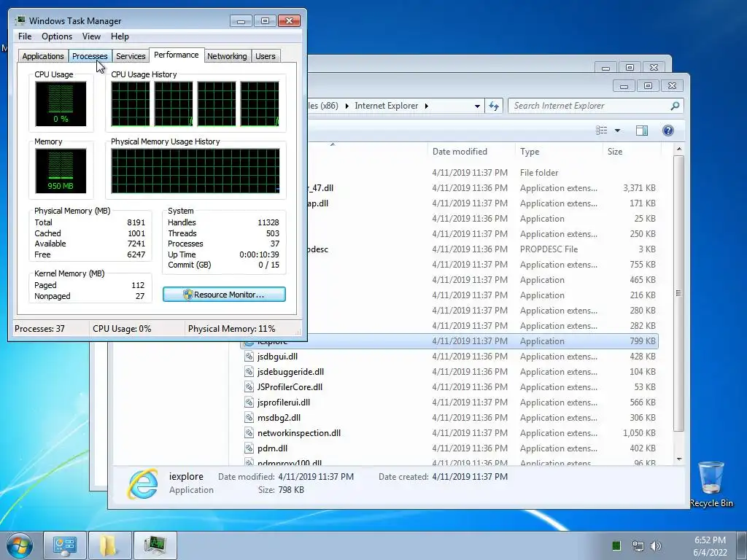Viewport: 747px width, 560px height.
Task: Select the pdm.dll file name
Action: coord(272,448)
